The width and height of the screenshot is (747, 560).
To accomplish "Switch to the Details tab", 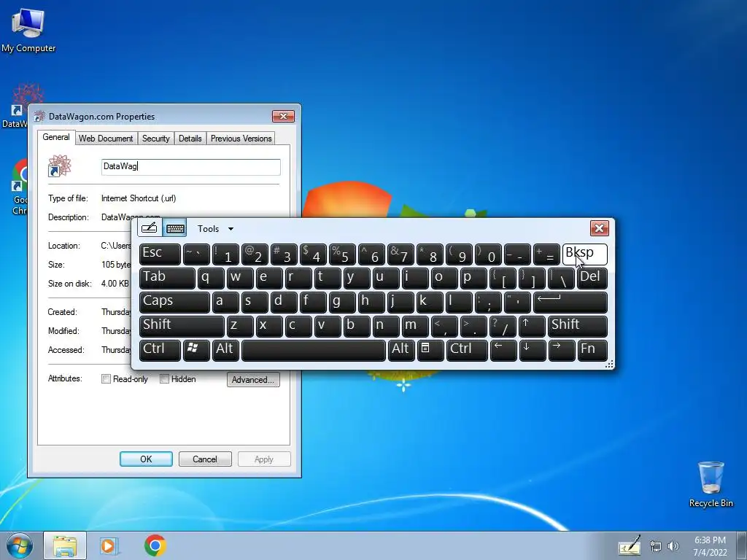I will [x=190, y=139].
